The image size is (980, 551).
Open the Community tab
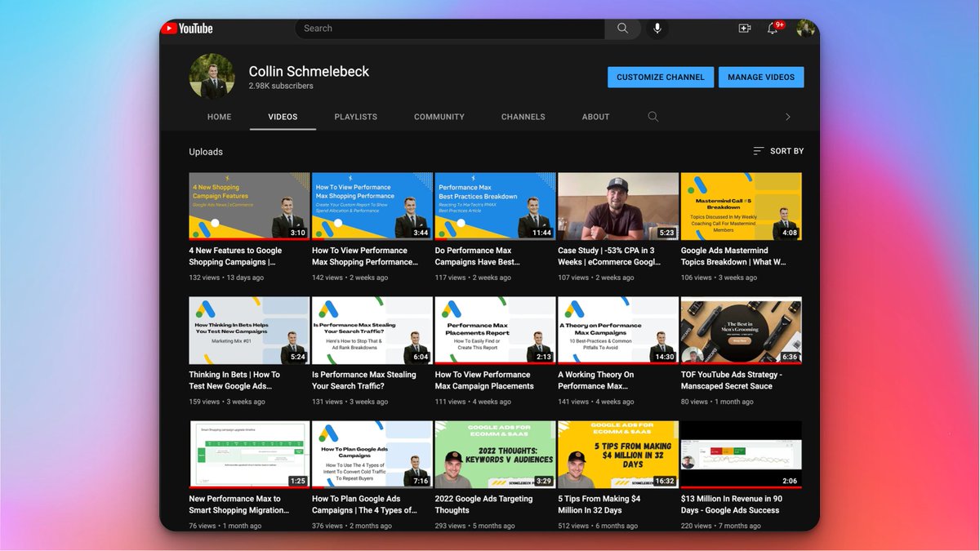tap(439, 117)
